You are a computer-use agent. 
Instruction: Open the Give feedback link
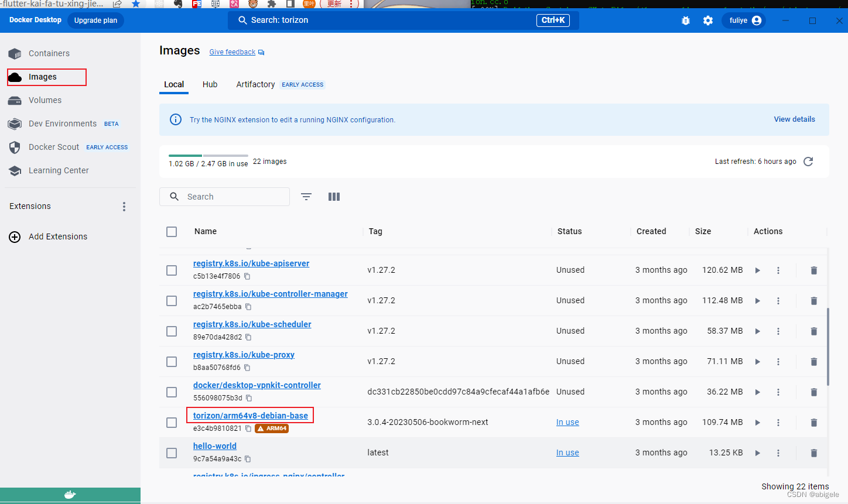tap(237, 52)
